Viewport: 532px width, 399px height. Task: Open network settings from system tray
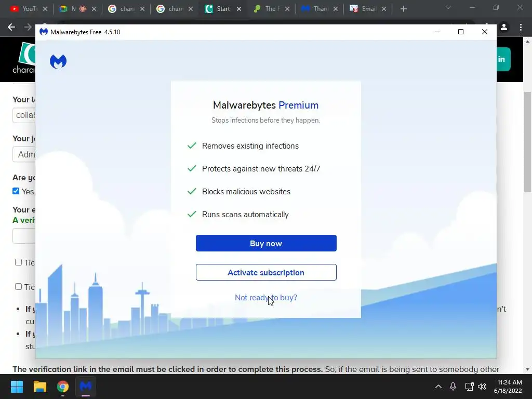pos(469,387)
